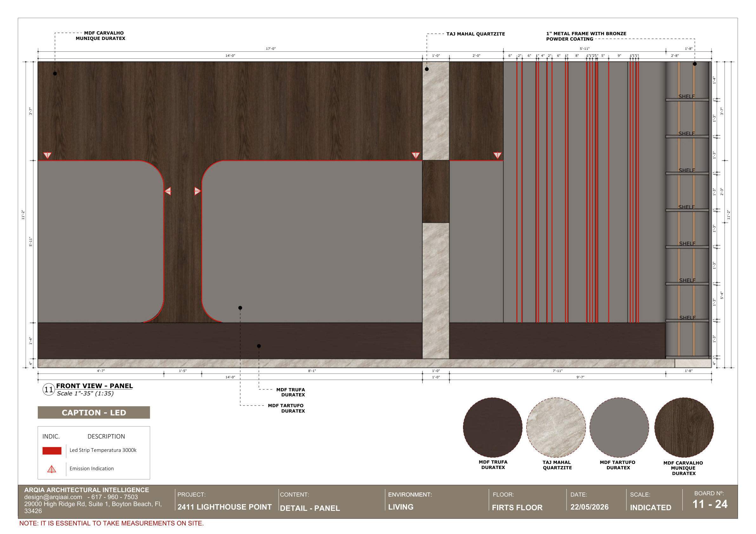Click the content value DETAIL - PANEL

click(310, 508)
